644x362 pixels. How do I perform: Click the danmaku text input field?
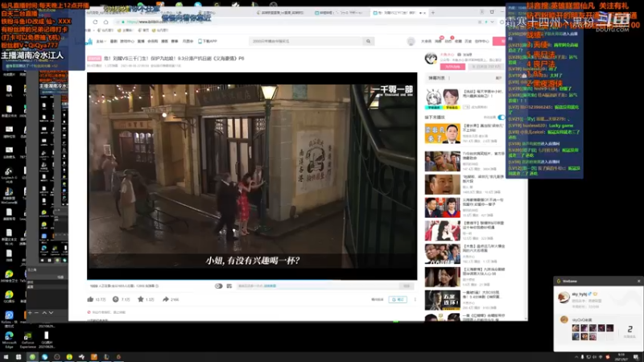[x=317, y=286]
